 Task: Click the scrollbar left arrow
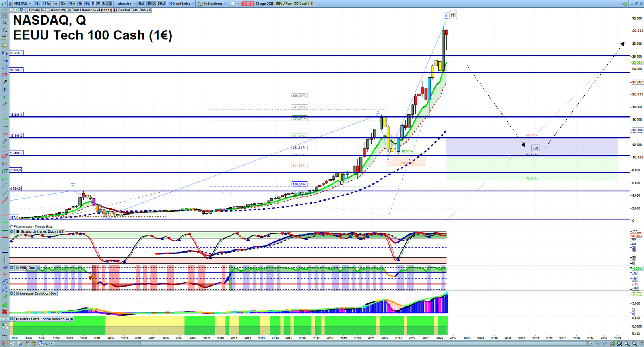tap(52, 343)
